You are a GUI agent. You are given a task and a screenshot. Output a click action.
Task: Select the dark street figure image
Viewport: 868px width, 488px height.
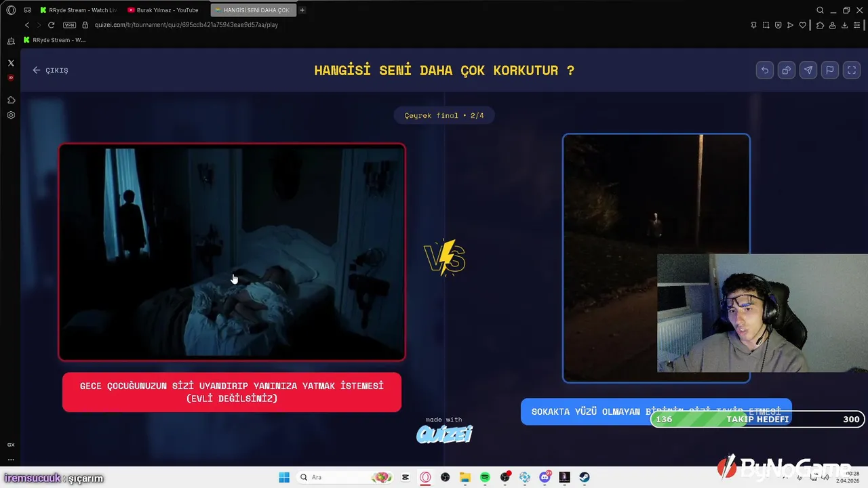(656, 258)
